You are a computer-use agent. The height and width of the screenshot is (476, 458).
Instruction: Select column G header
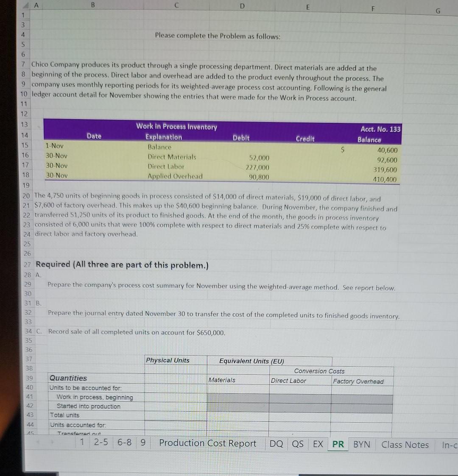tap(438, 11)
